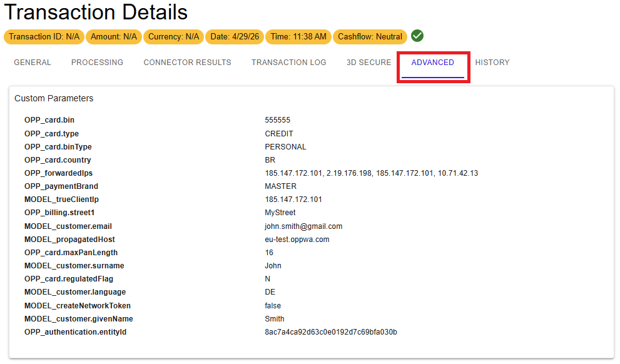This screenshot has height=364, width=620.
Task: Click the green checkmark status icon
Action: pyautogui.click(x=417, y=36)
